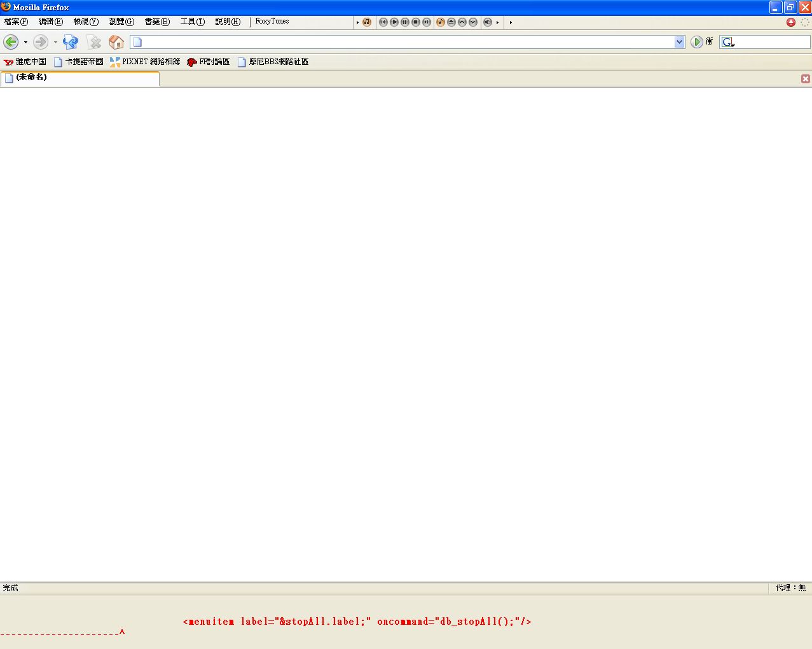
Task: Expand the Back button history arrow
Action: click(x=25, y=43)
